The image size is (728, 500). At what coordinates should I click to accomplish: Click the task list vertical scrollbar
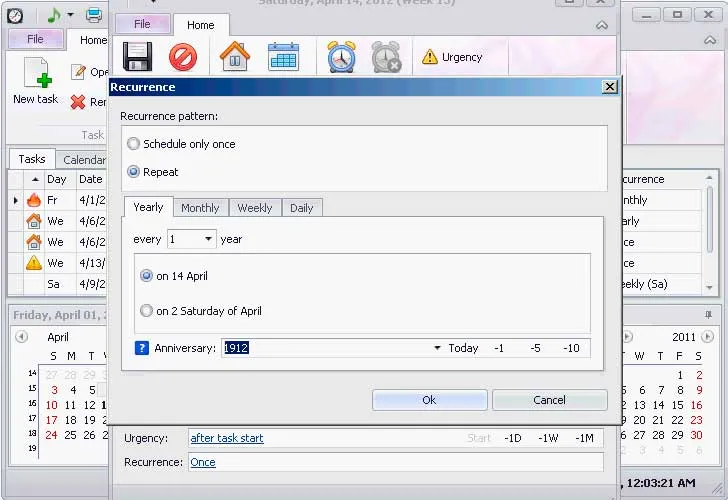(x=711, y=235)
